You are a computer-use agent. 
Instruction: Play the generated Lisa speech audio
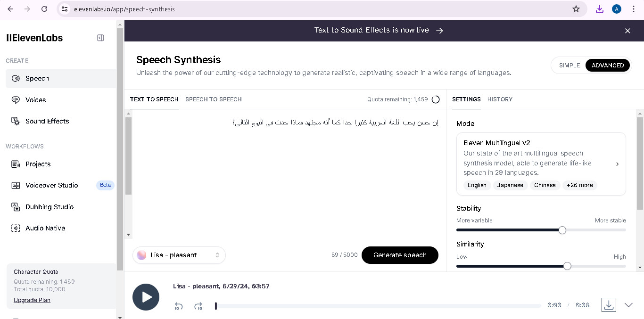(146, 297)
